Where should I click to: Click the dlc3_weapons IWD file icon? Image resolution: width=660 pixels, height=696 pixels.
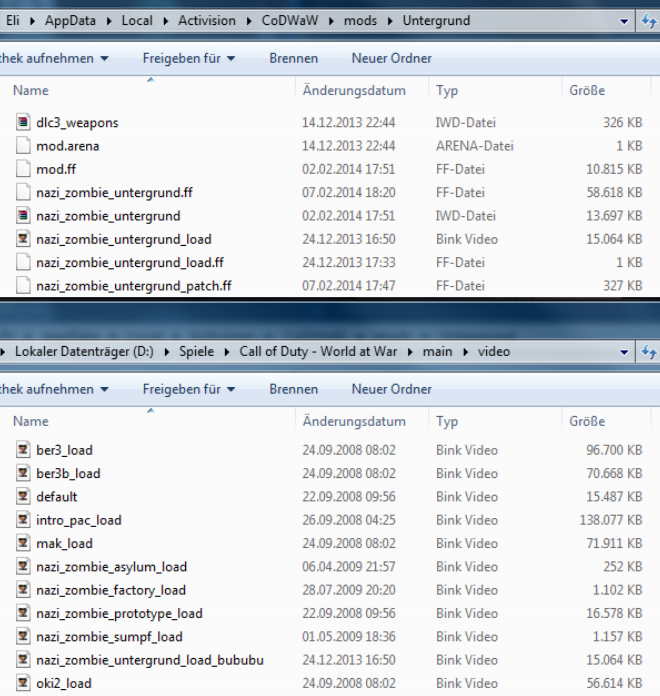pos(23,122)
